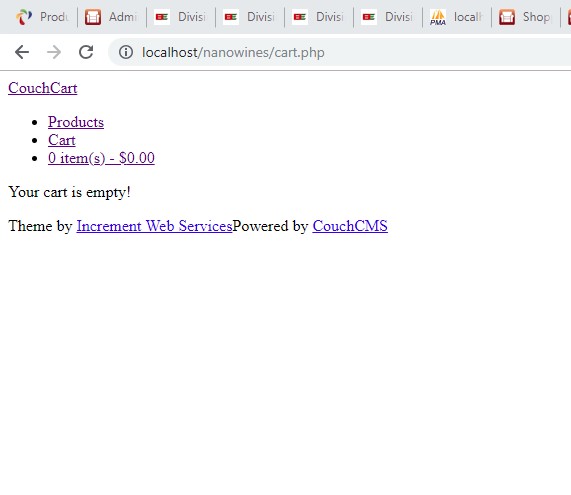
Task: Switch to the localh phpMyAdmin tab
Action: point(457,17)
